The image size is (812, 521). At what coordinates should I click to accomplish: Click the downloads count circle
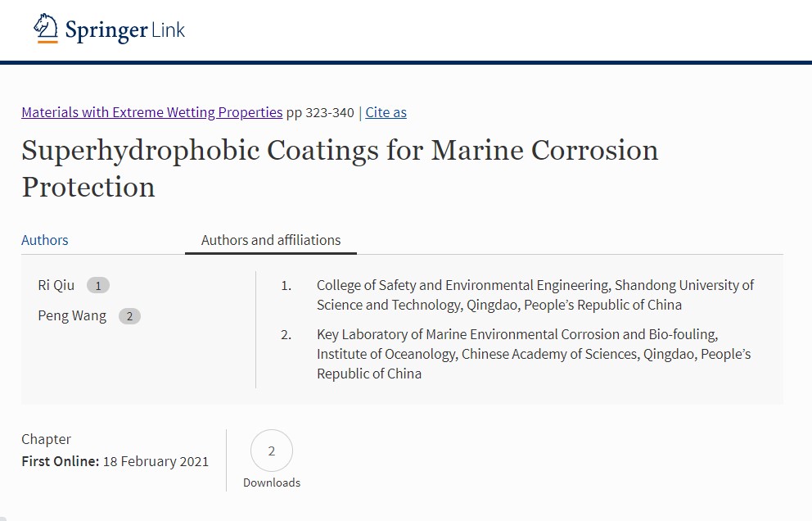(x=272, y=451)
